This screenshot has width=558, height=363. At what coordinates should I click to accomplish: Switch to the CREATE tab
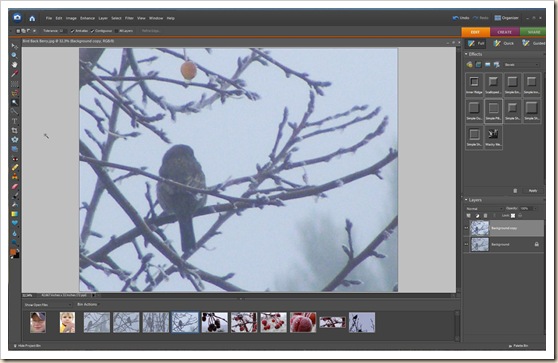tap(505, 32)
